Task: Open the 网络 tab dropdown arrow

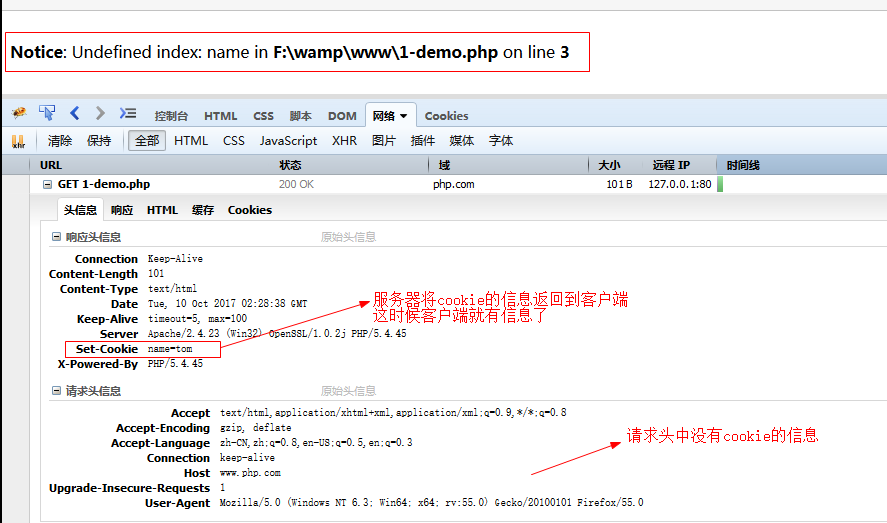Action: tap(403, 116)
